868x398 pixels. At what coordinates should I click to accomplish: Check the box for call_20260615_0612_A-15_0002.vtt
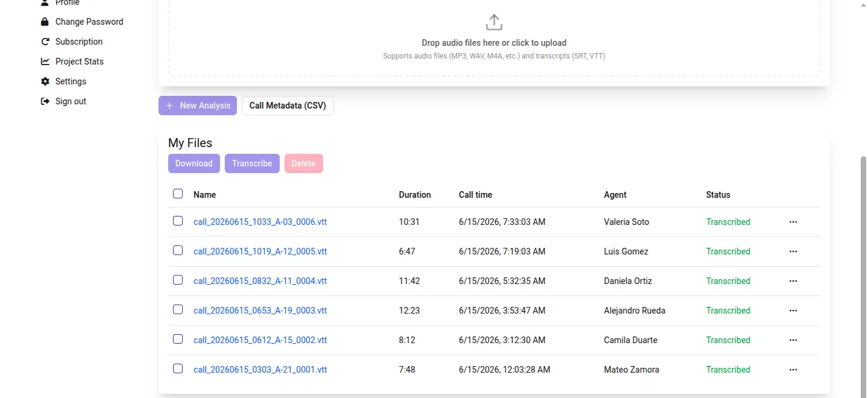[x=178, y=339]
